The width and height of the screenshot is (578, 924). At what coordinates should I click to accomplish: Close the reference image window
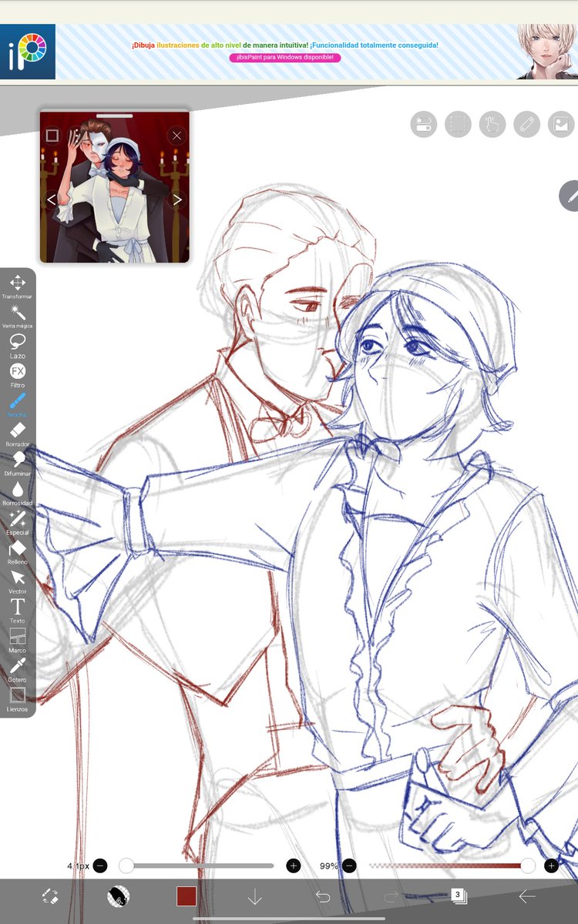tap(176, 136)
